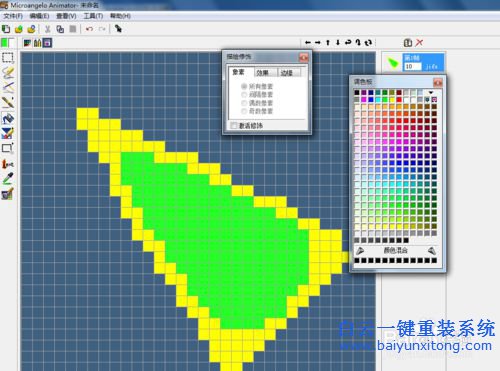The image size is (500, 371).
Task: Click the framed picture icon in second toolbar
Action: click(x=47, y=43)
